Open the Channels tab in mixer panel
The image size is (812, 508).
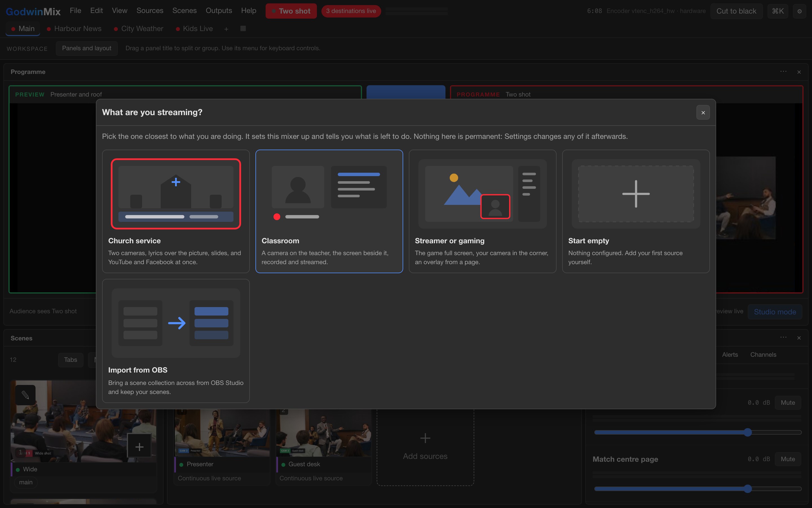click(763, 355)
